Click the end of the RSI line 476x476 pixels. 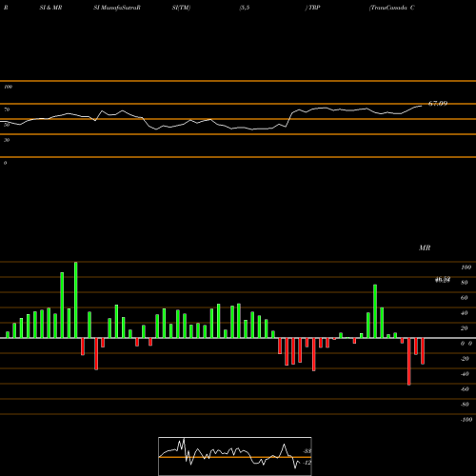(422, 106)
